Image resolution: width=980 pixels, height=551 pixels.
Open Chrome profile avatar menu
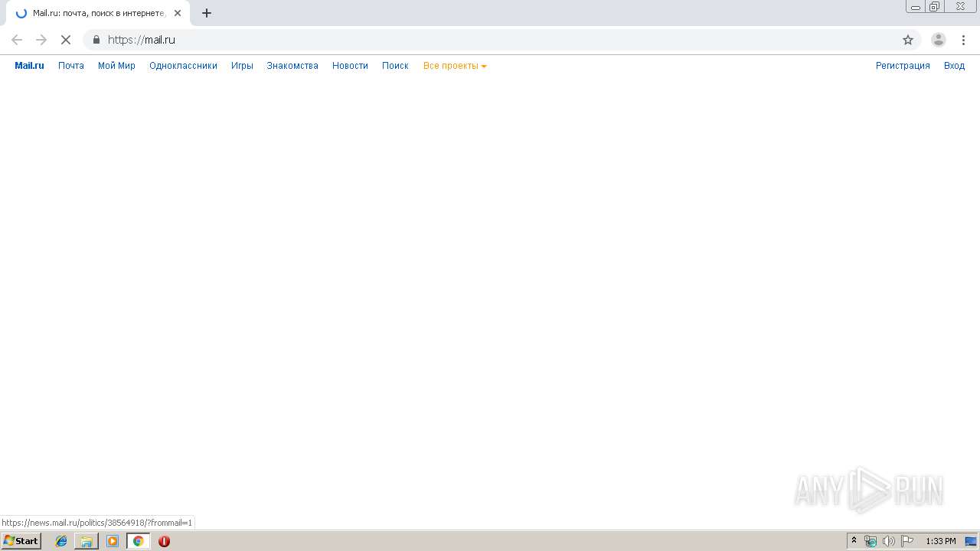tap(939, 40)
